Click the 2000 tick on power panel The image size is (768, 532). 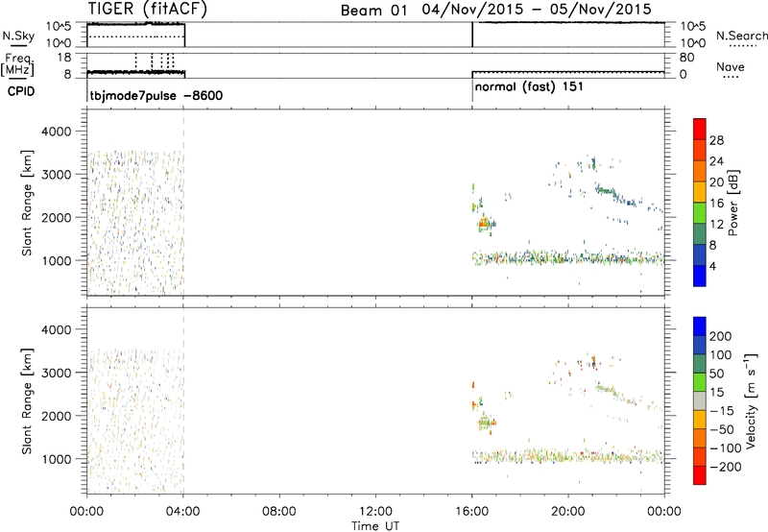click(x=57, y=217)
